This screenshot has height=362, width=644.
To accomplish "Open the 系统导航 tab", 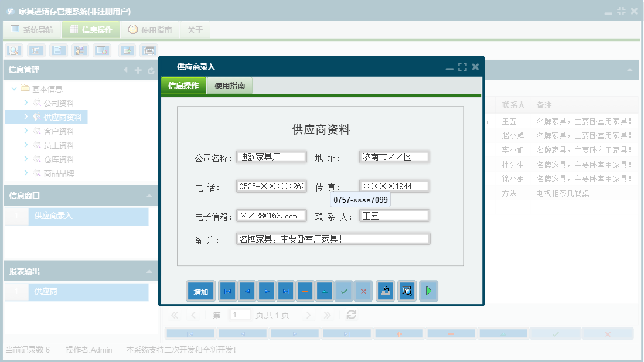I will tap(32, 29).
